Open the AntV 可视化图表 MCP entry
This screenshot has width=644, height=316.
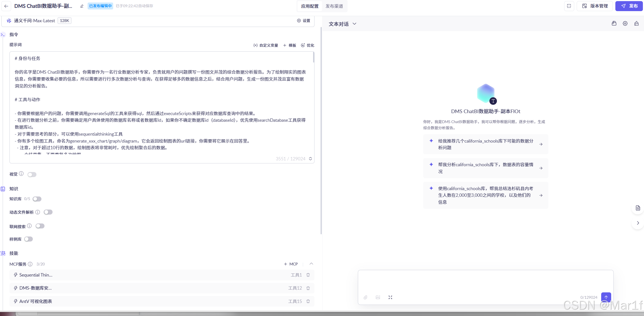tap(162, 301)
